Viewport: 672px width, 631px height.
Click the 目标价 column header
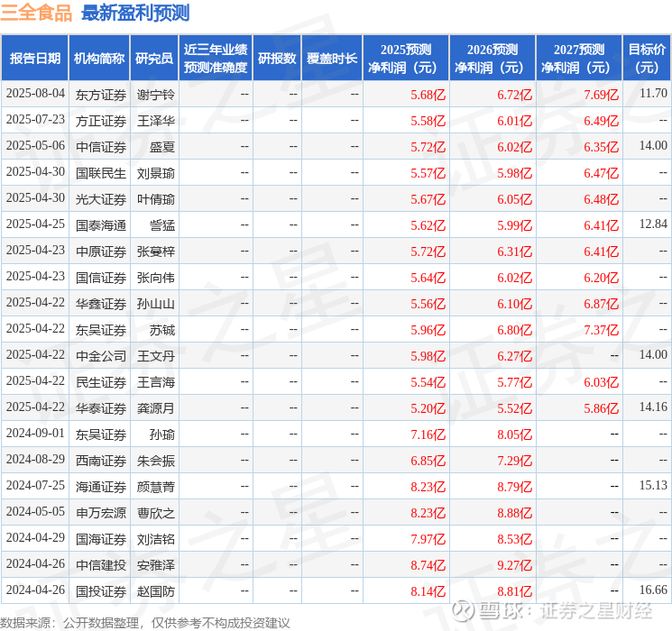point(647,59)
